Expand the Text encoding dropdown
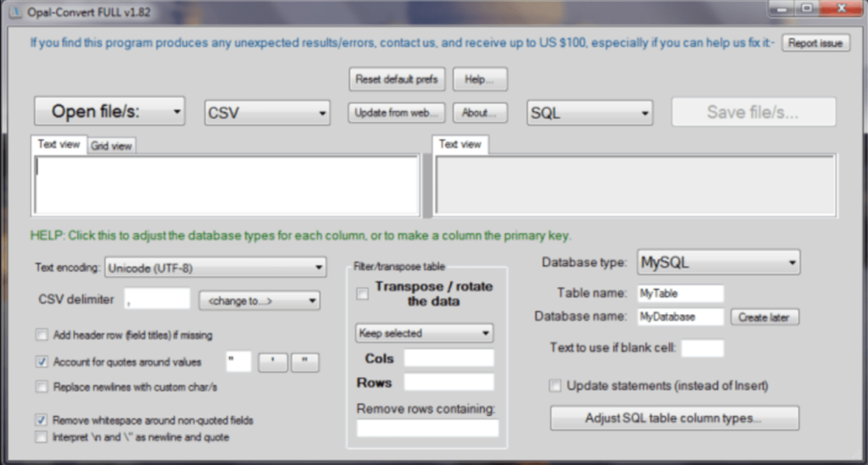This screenshot has width=868, height=465. coord(215,268)
